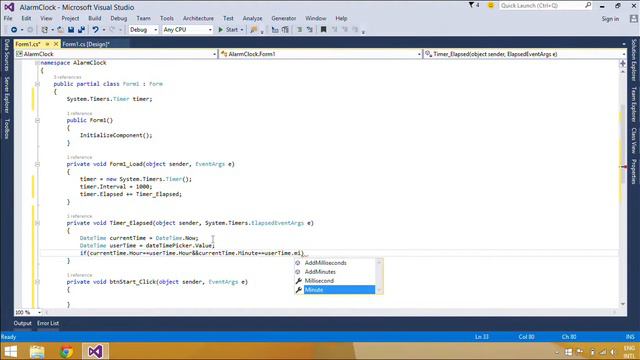Click the wrench icon beside Millisecond suggestion
Screen dimensions: 640x360
298,281
